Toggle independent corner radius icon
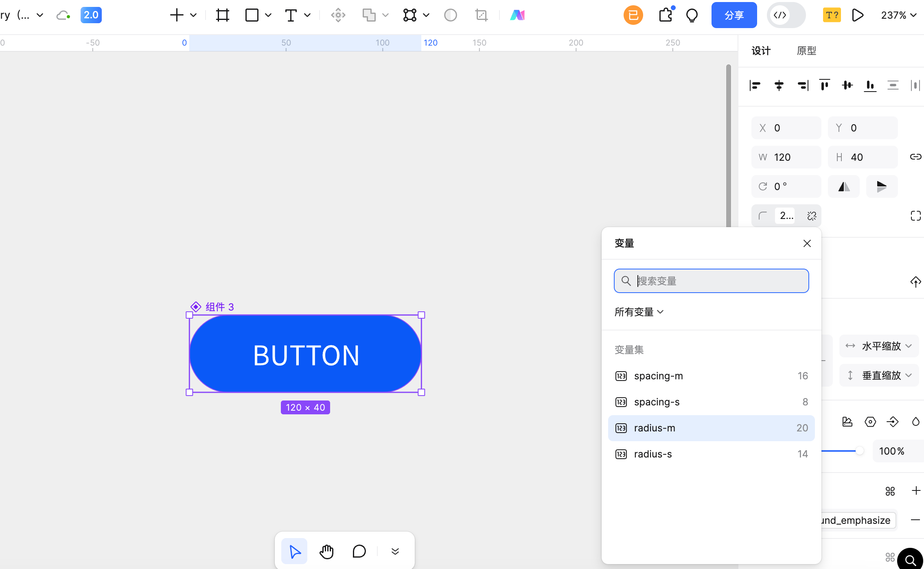 915,216
